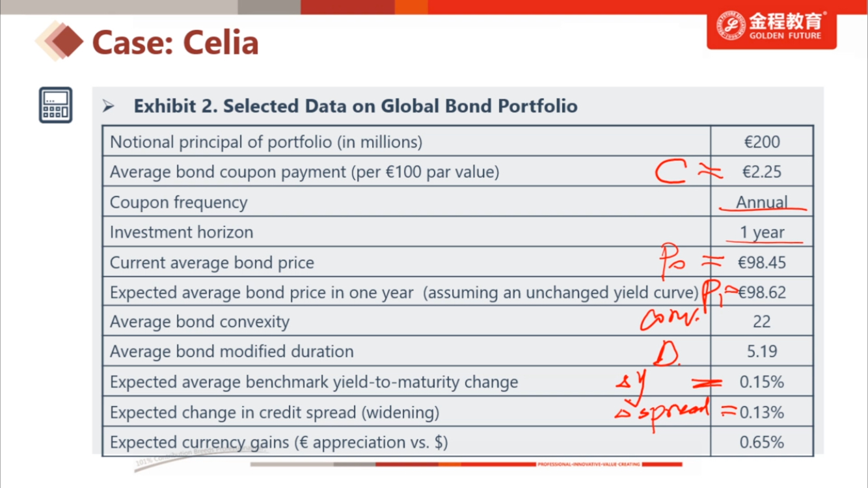
Task: Select the "Case: Celia" slide title
Action: 175,43
